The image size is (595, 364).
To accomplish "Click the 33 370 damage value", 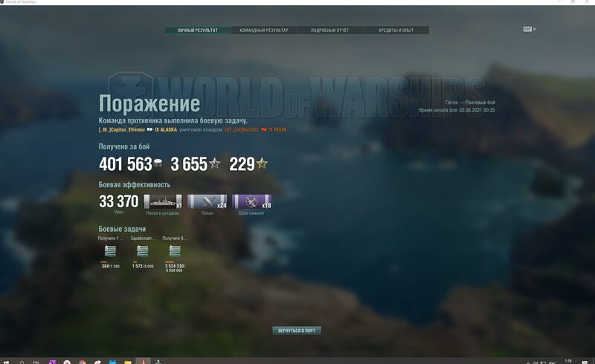I will point(119,201).
